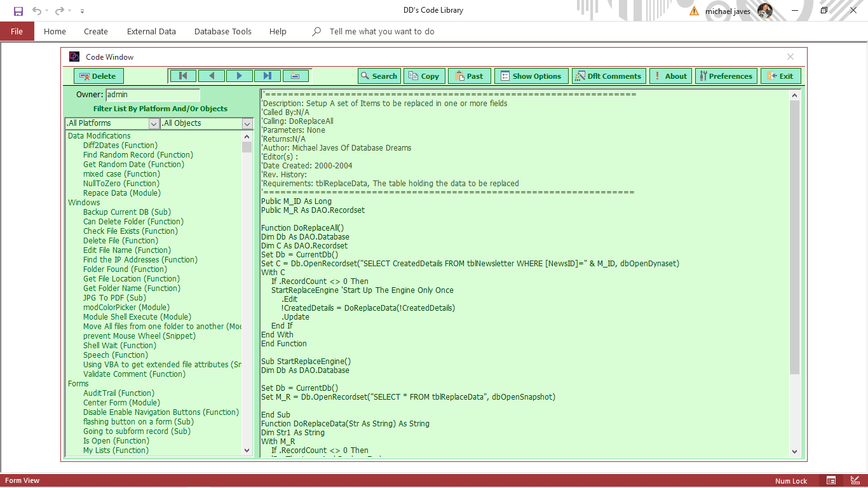Open the External Data ribbon tab
The width and height of the screenshot is (868, 488).
coord(151,31)
